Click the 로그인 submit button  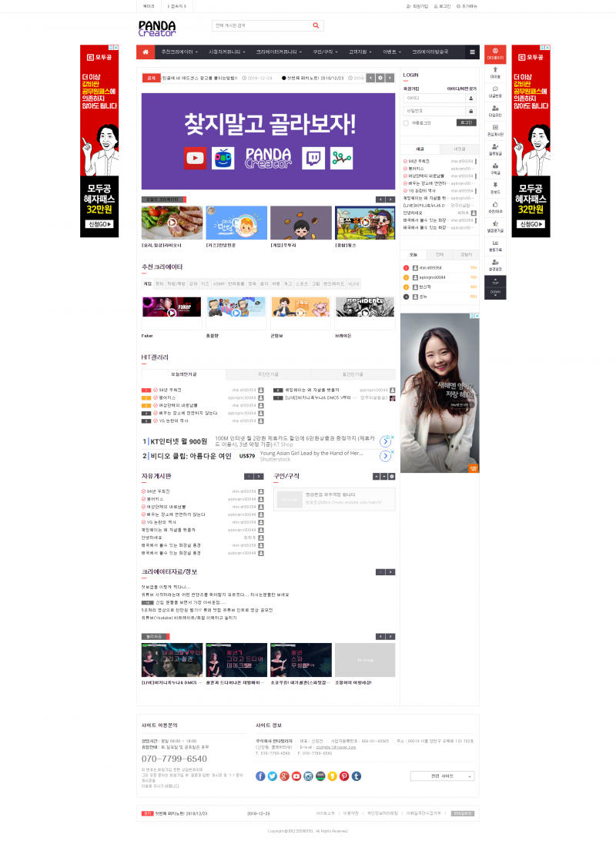(x=467, y=122)
